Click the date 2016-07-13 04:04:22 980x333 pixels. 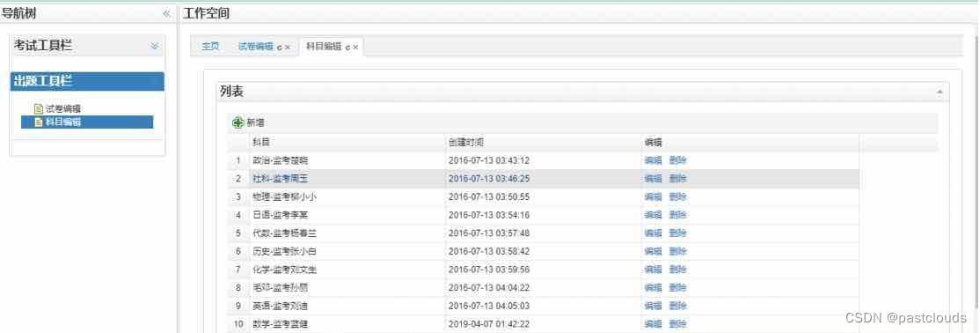point(489,287)
